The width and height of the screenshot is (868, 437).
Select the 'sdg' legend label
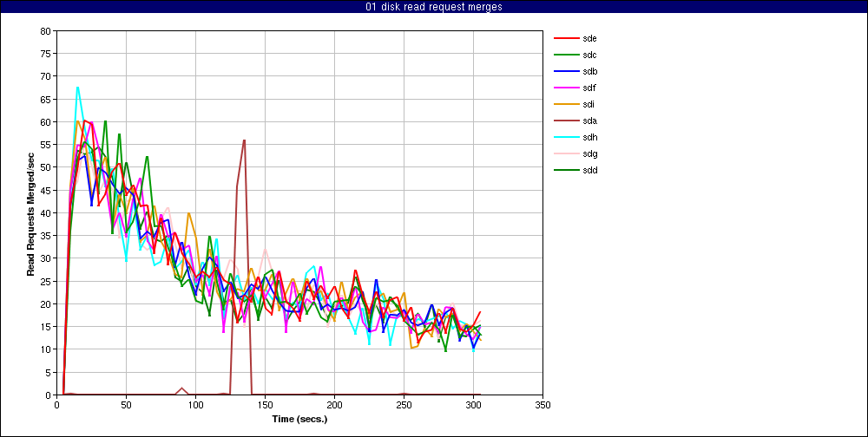coord(589,153)
